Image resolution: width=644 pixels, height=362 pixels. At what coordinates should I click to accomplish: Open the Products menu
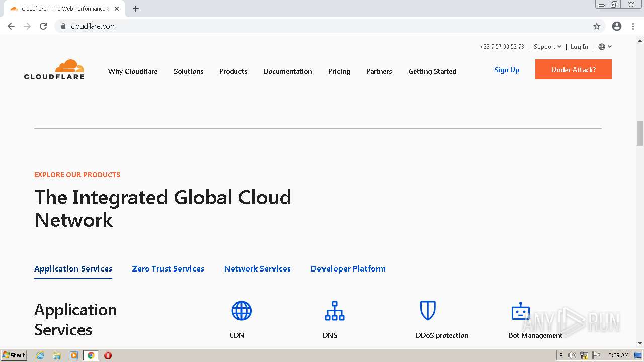click(x=233, y=71)
